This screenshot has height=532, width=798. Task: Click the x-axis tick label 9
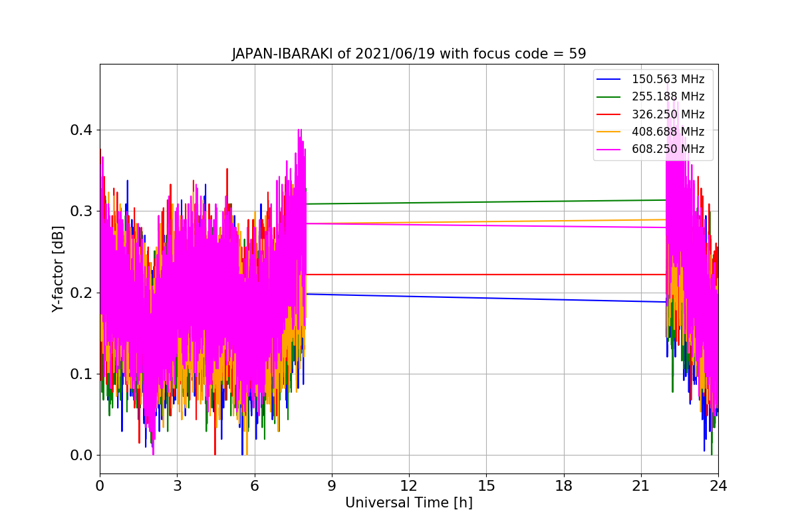pyautogui.click(x=332, y=485)
